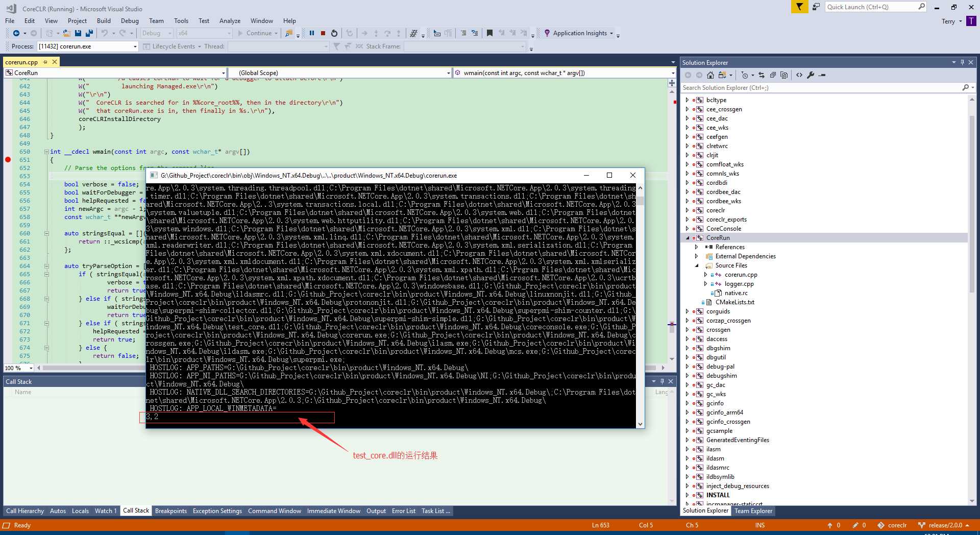Toggle bookmark icon in toolbar

point(489,33)
